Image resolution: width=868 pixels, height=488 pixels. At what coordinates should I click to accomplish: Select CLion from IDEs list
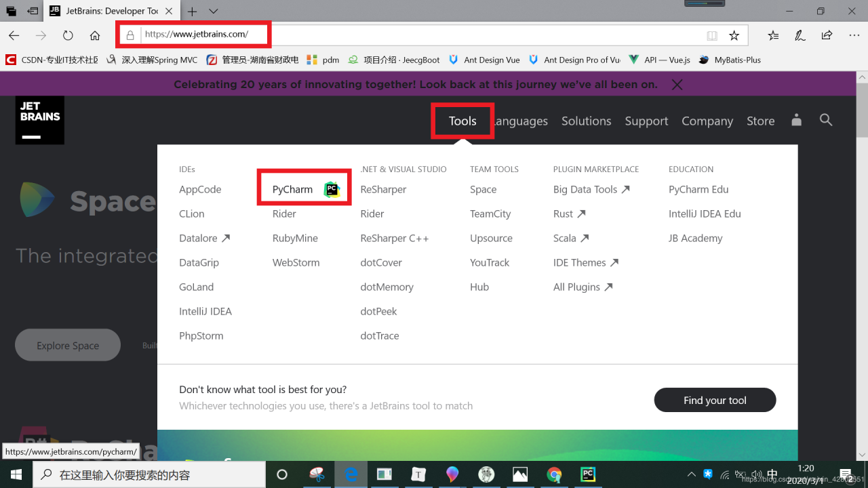tap(192, 213)
